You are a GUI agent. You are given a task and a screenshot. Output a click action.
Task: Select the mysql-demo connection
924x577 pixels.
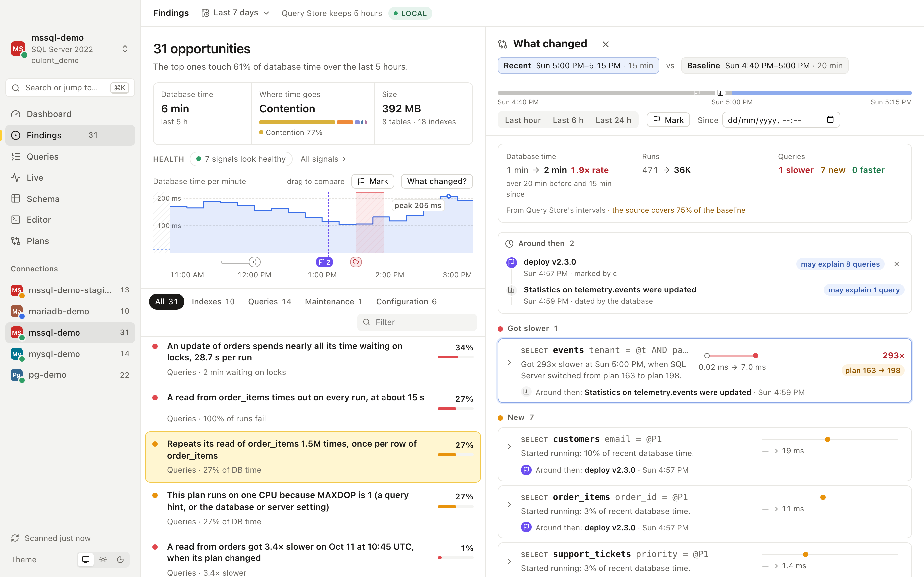pyautogui.click(x=70, y=354)
